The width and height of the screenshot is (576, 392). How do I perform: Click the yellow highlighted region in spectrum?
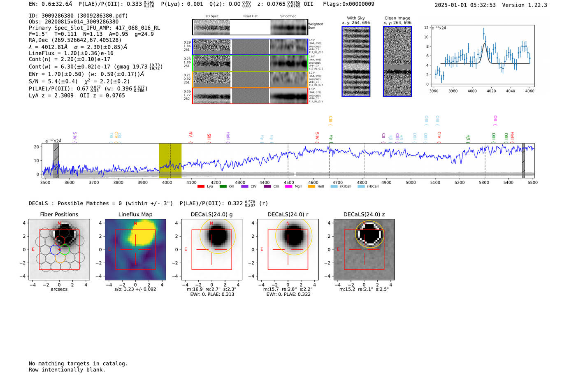(x=170, y=161)
